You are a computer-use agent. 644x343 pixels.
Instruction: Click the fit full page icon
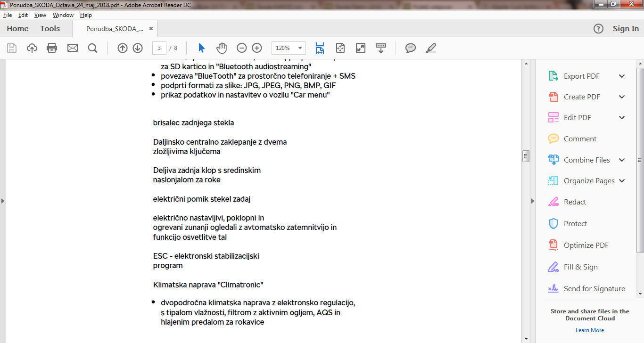pyautogui.click(x=340, y=48)
